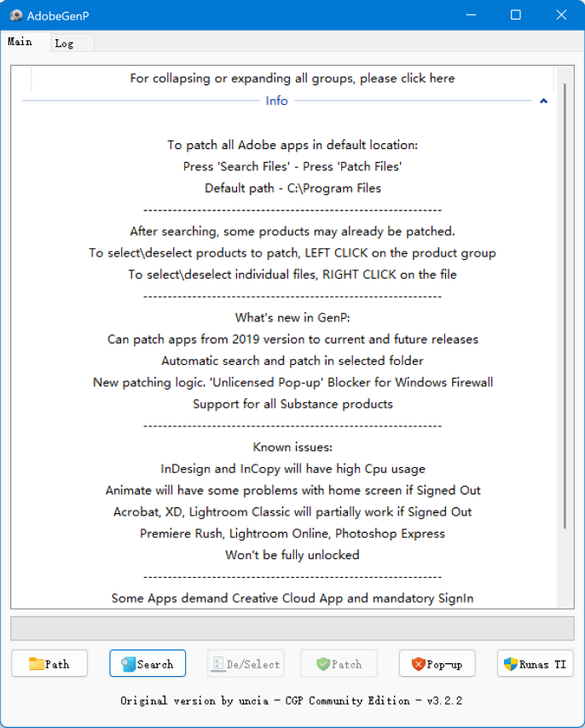Maximize the AdobeGenP window
The height and width of the screenshot is (728, 585).
pyautogui.click(x=515, y=15)
